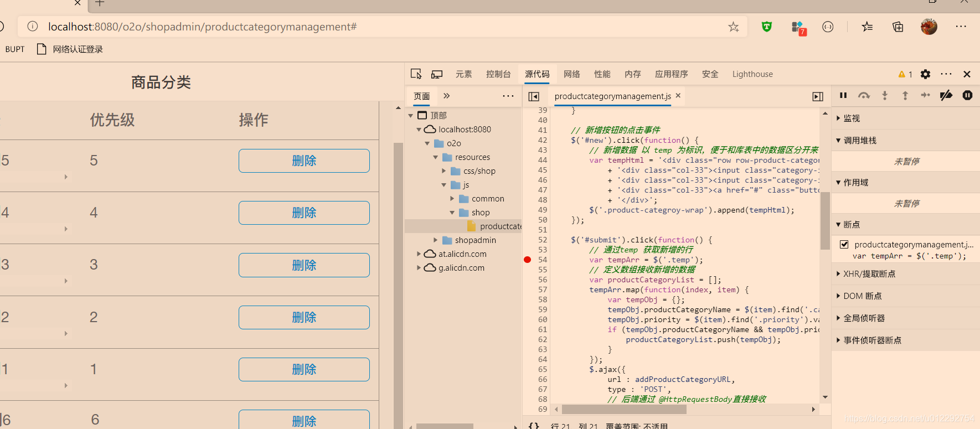The height and width of the screenshot is (429, 980).
Task: Open the 应用程序 Application tab
Action: [x=672, y=74]
